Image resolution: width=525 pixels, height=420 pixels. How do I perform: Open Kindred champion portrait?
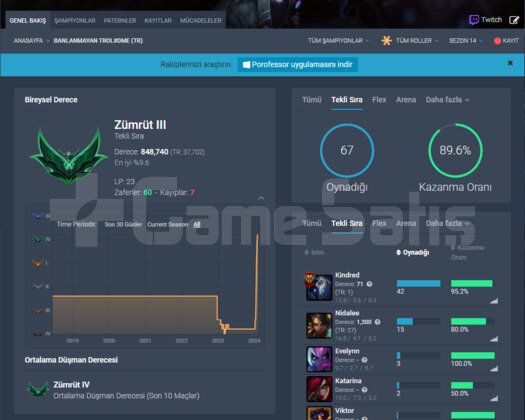[x=319, y=287]
